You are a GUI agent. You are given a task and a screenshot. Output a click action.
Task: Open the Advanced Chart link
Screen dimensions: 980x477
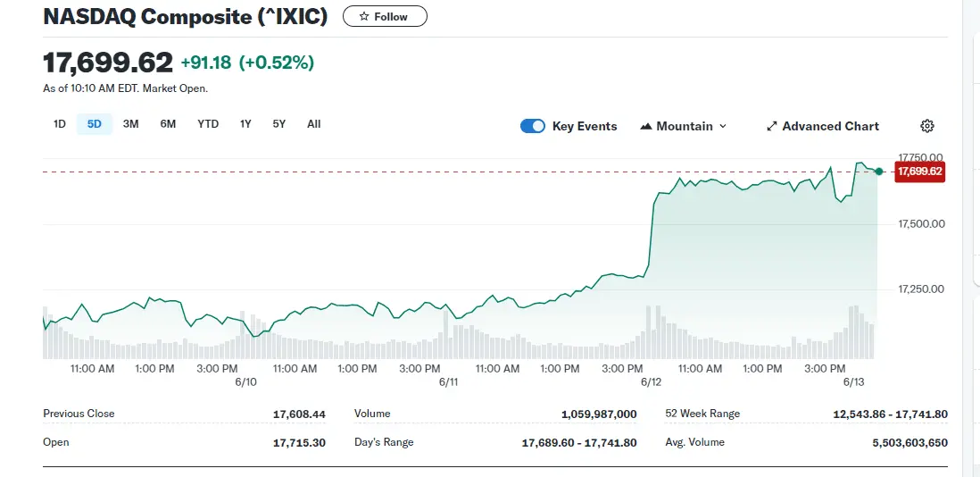pyautogui.click(x=830, y=126)
